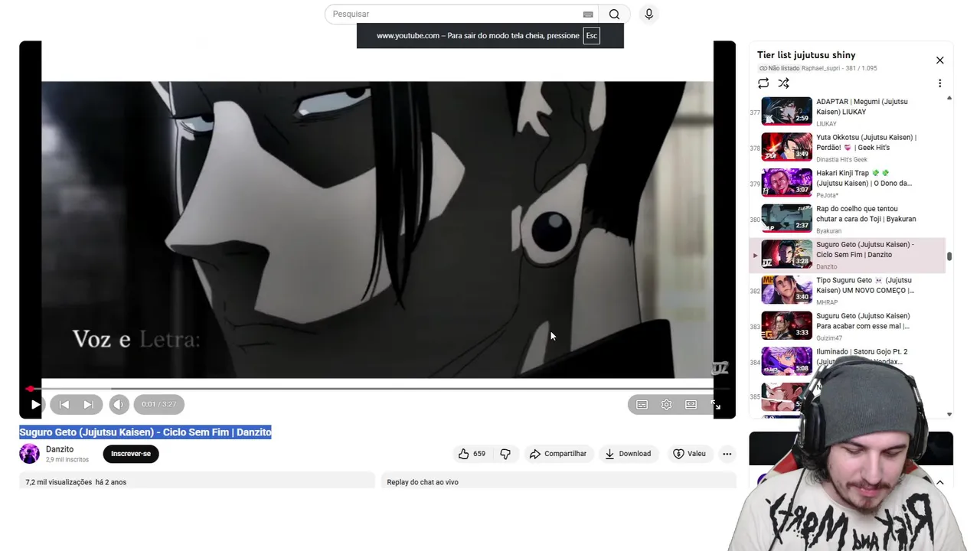Click the 0:01 / 3:27 time display
980x551 pixels.
pos(158,404)
